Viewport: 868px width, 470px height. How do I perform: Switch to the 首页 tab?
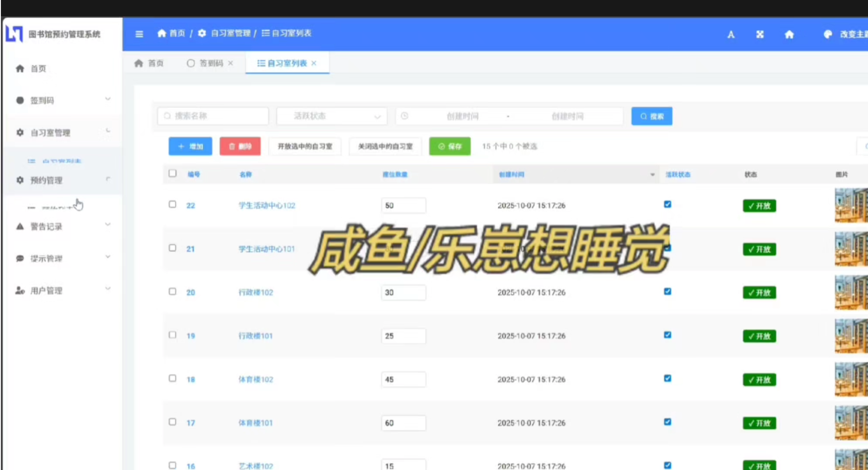coord(149,63)
